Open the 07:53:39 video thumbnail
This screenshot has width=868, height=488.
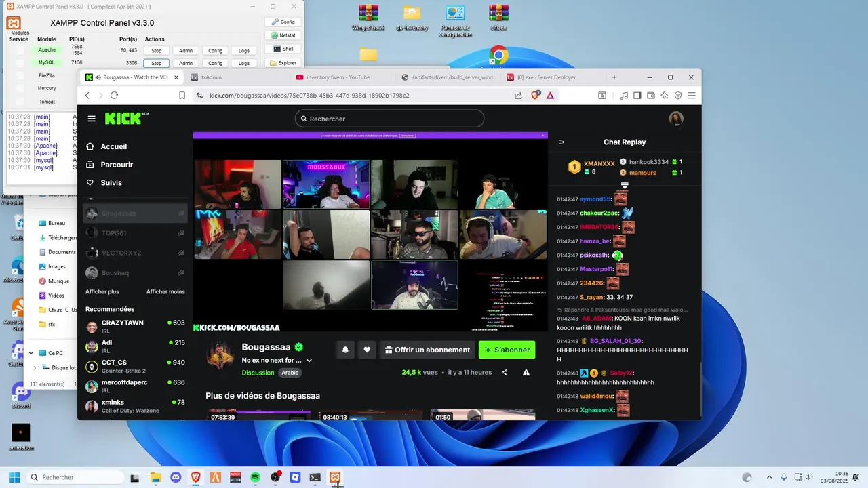[x=258, y=415]
